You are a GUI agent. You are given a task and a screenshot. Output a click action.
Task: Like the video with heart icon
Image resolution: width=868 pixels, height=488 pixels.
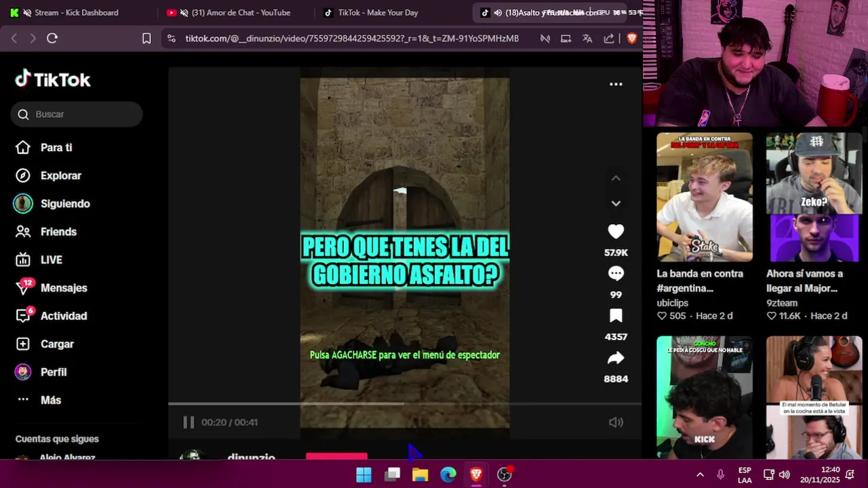(616, 232)
